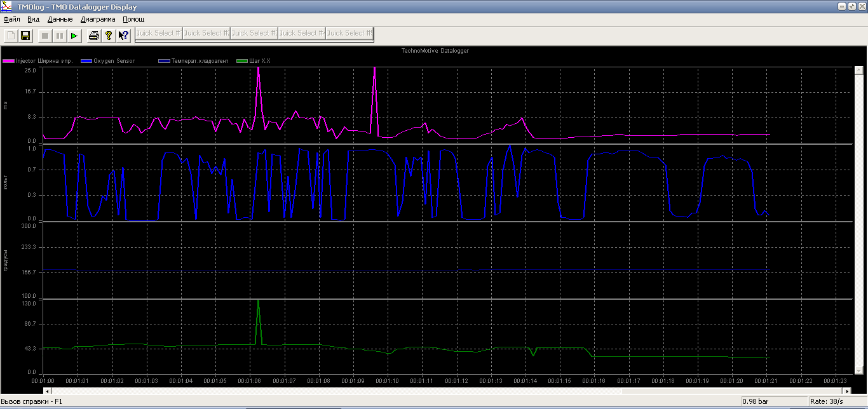This screenshot has width=868, height=409.
Task: Click the Quick Select #1 button
Action: [159, 33]
